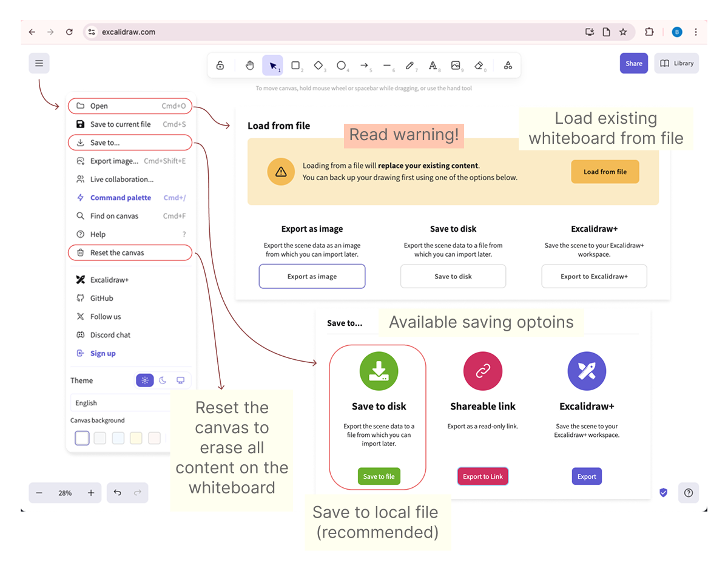Reset zoom via the 28% label
This screenshot has height=571, width=728.
pos(65,493)
